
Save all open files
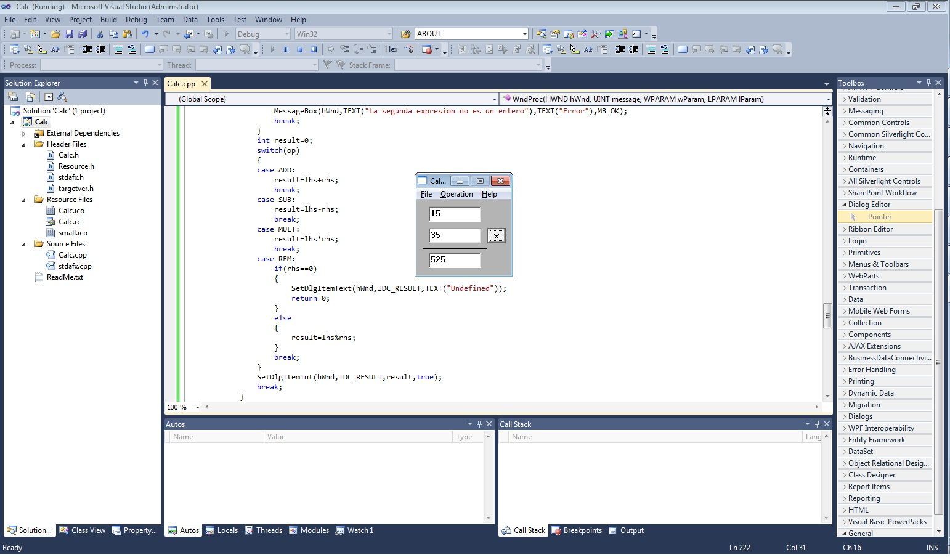click(83, 33)
